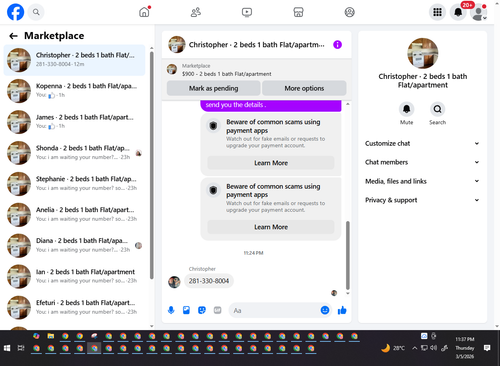Open the account profile menu
The image size is (500, 366).
tap(479, 12)
